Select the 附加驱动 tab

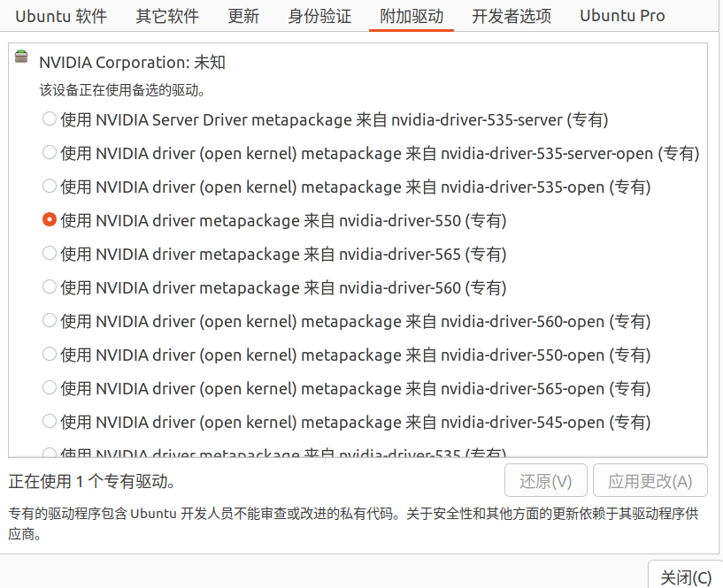411,16
